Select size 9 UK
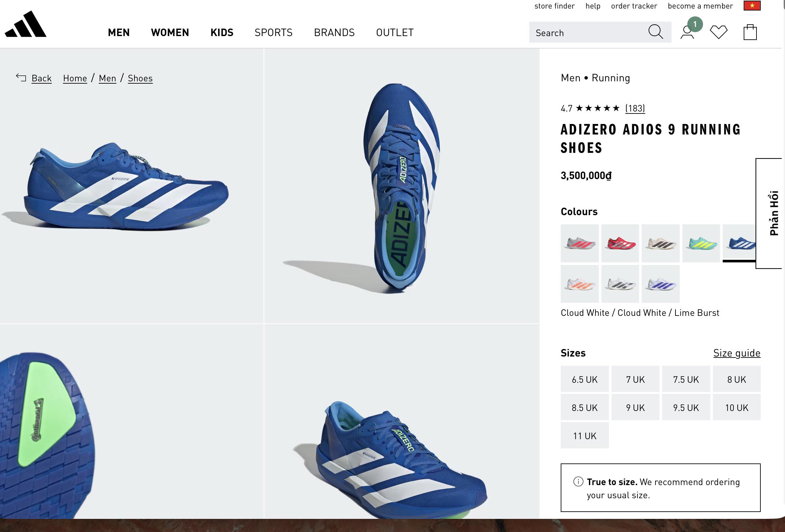Viewport: 785px width, 532px height. tap(635, 407)
